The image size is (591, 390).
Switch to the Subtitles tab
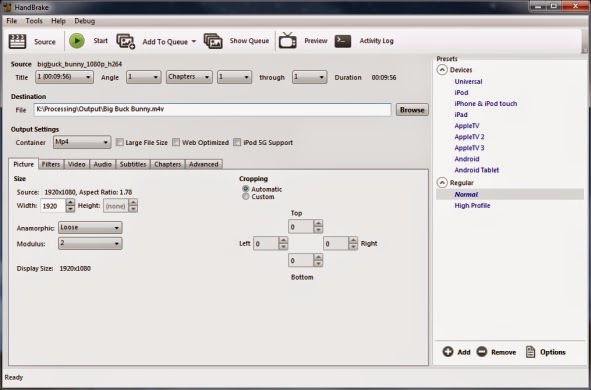pos(133,164)
